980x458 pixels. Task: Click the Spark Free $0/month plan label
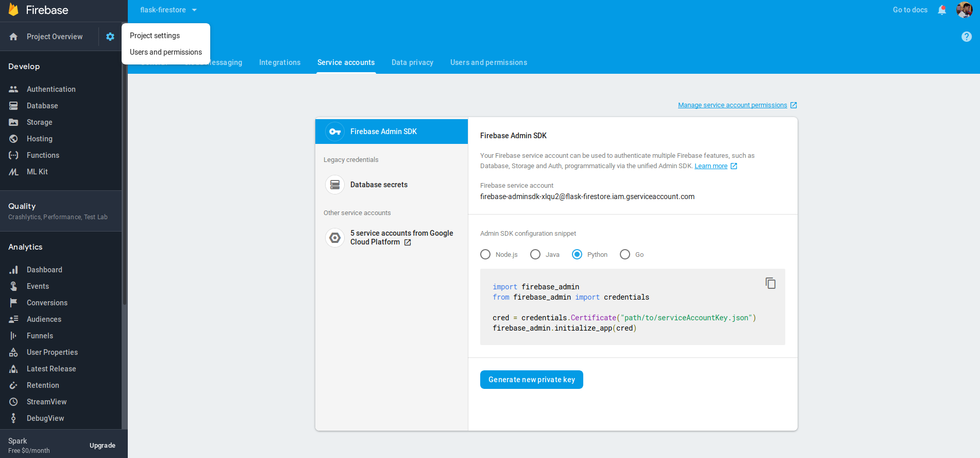pos(29,446)
